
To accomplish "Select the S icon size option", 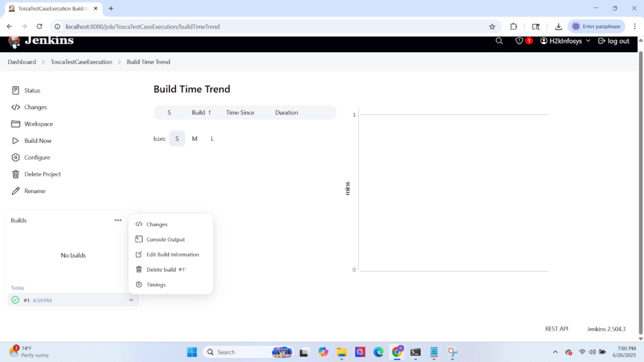I will 177,138.
